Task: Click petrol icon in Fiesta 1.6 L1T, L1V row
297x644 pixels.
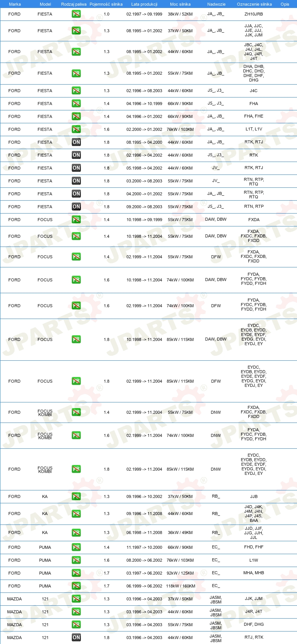Action: point(76,129)
